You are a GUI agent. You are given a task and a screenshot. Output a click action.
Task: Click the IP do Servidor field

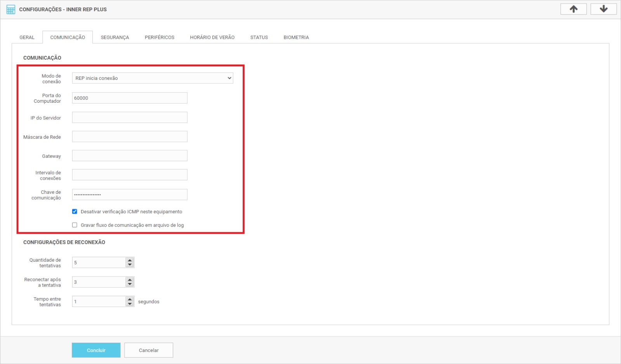[x=130, y=117]
